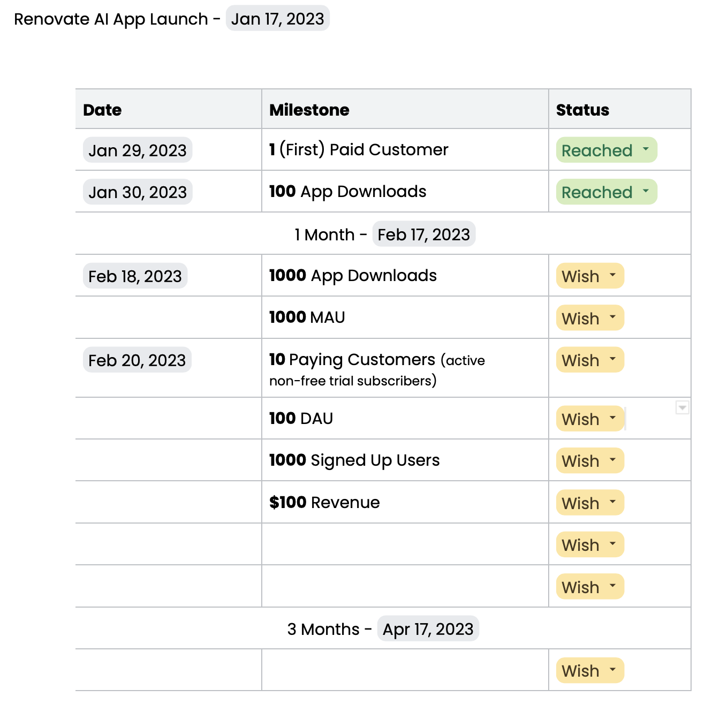Click the Feb 18, 2023 date chip

pos(135,276)
